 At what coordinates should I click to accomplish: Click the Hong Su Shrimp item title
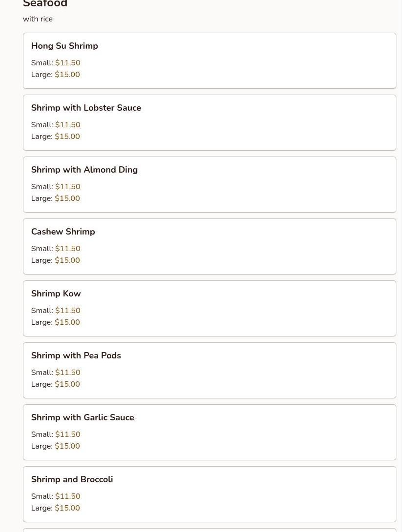tap(64, 46)
